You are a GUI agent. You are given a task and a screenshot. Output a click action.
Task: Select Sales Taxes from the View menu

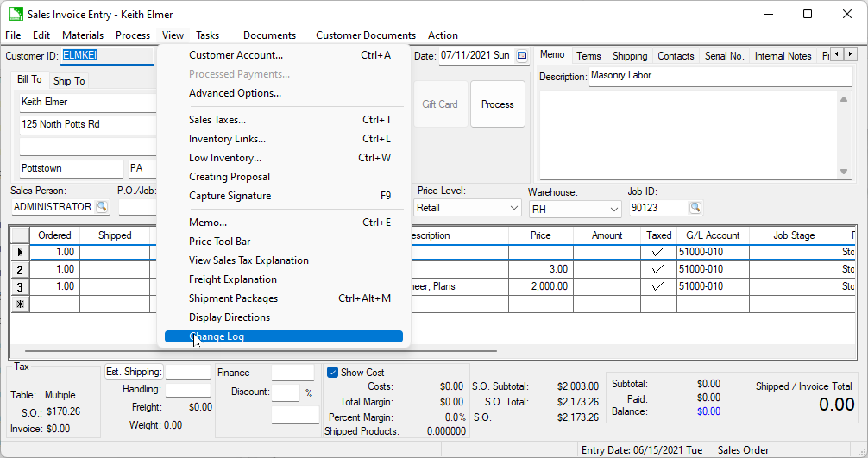coord(217,120)
